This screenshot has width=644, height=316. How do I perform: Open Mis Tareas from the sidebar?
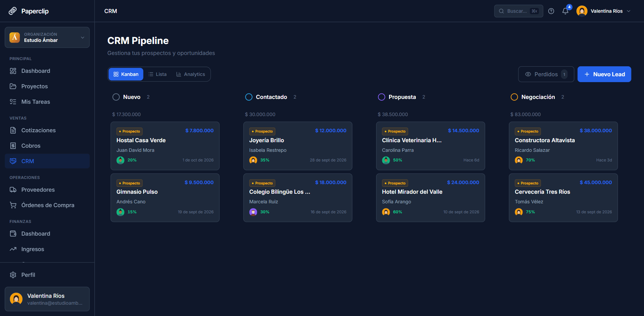pos(47,102)
